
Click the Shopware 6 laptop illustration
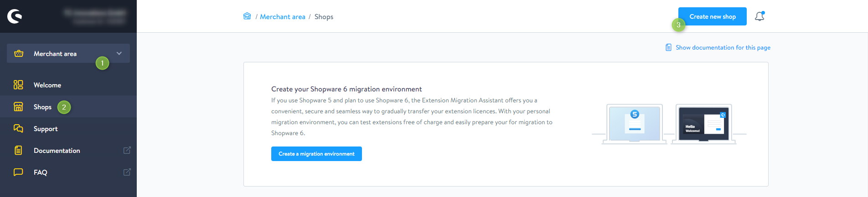[703, 124]
